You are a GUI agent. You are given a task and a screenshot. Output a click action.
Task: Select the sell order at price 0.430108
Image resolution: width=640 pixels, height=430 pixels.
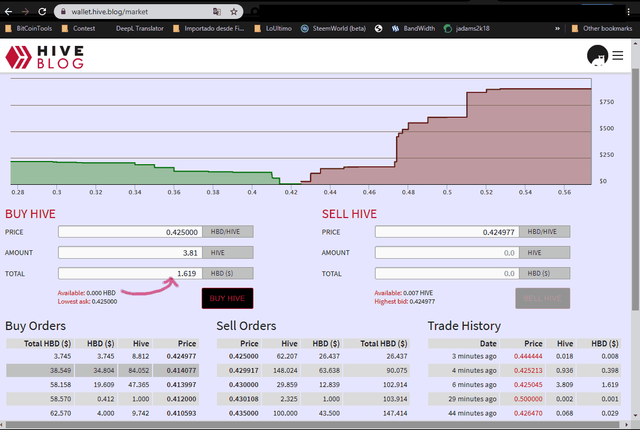click(x=314, y=399)
